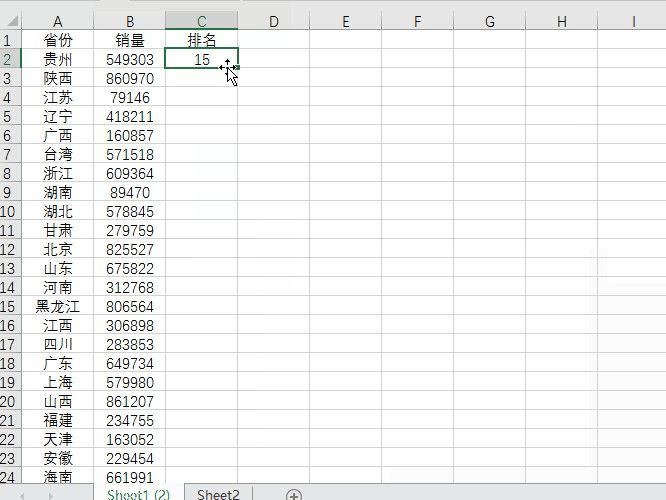Click sales value 825527
The width and height of the screenshot is (666, 500).
pyautogui.click(x=130, y=249)
